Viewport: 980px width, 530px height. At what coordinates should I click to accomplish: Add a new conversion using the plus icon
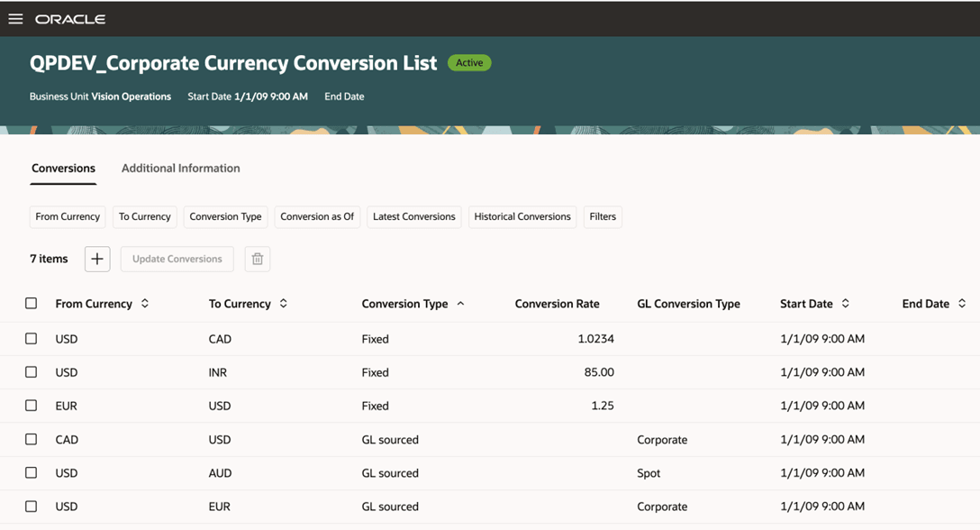click(96, 259)
